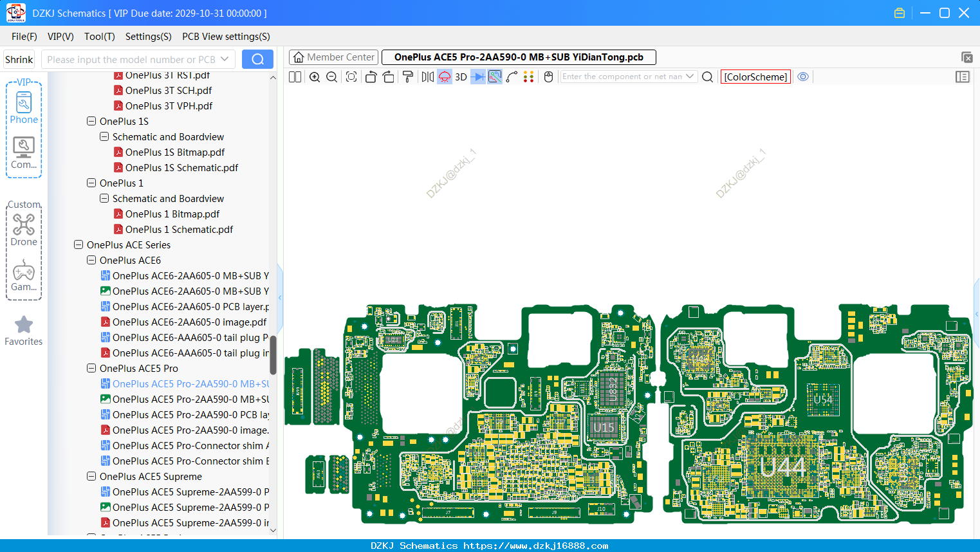The image size is (980, 552).
Task: Rotate the board counterclockwise
Action: point(371,77)
